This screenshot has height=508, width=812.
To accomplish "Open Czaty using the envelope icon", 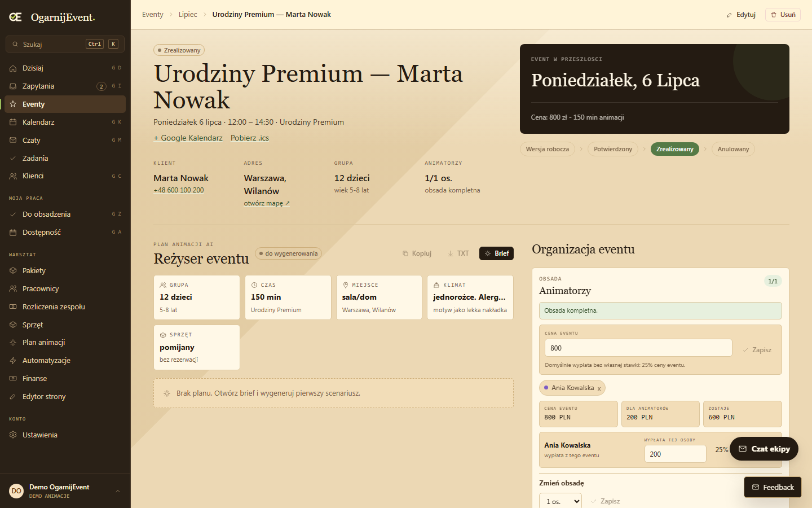I will 13,140.
